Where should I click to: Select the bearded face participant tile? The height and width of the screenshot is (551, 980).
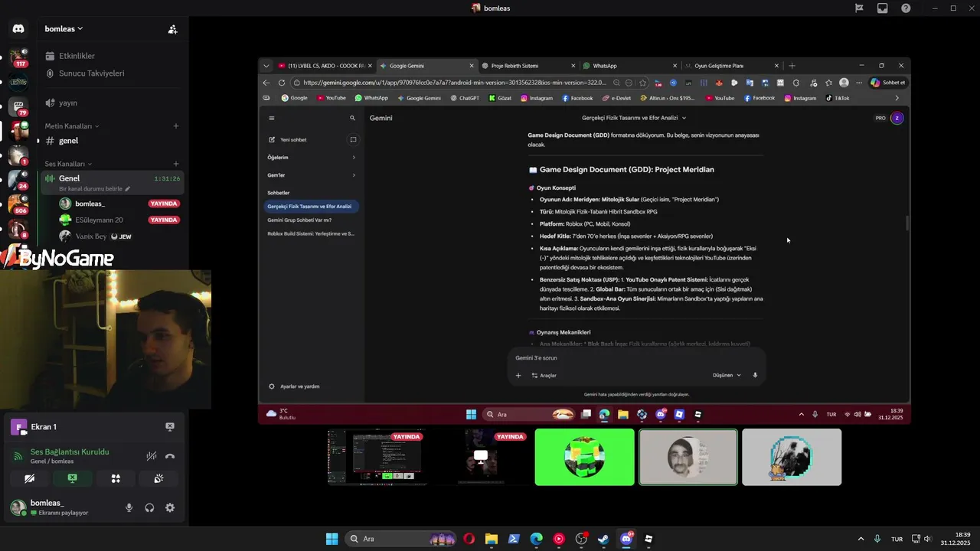688,457
